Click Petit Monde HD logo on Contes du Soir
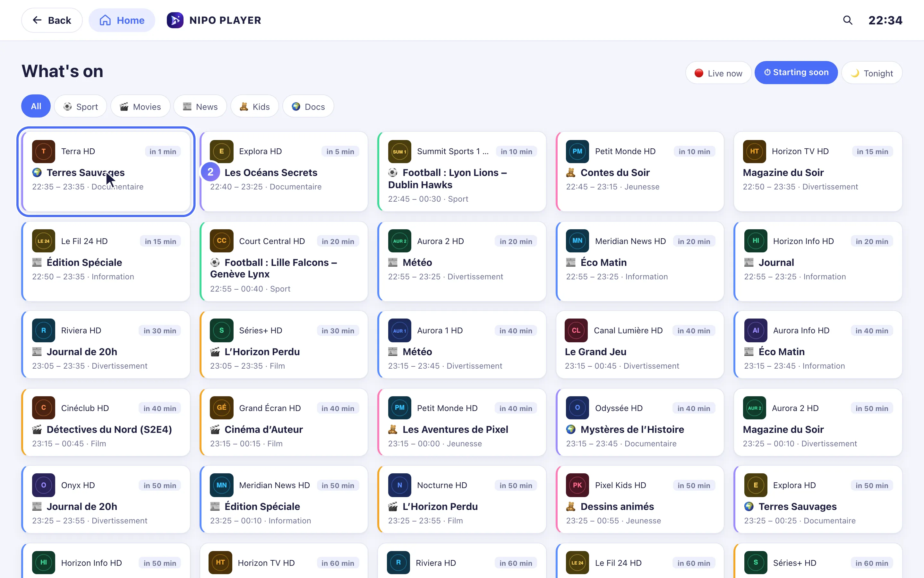Image resolution: width=924 pixels, height=578 pixels. pyautogui.click(x=577, y=151)
